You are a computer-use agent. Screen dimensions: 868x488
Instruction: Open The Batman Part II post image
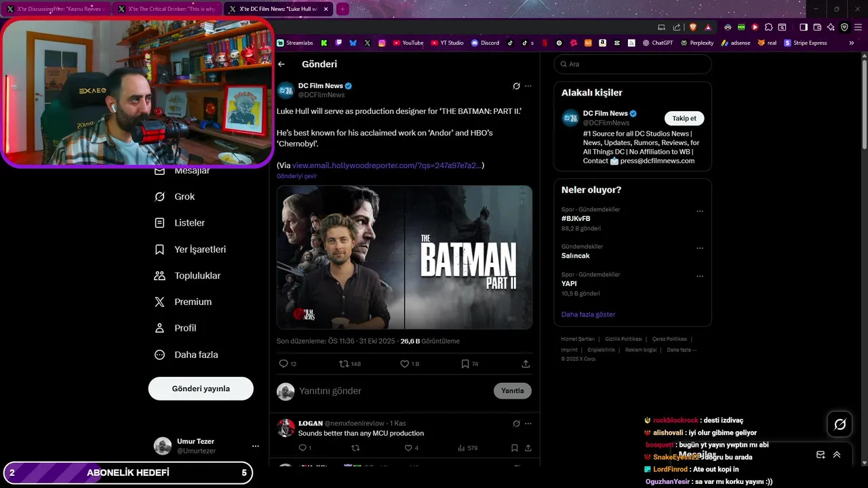(x=404, y=258)
